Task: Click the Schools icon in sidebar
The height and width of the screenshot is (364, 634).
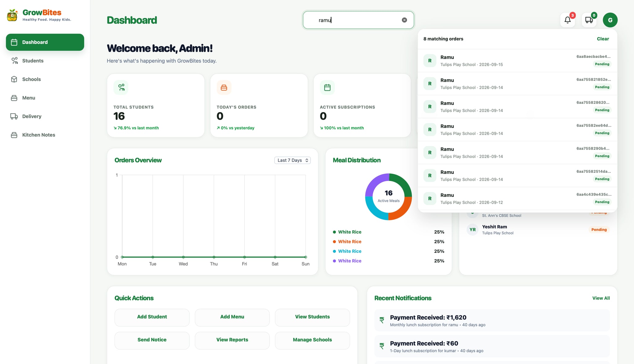Action: [14, 79]
